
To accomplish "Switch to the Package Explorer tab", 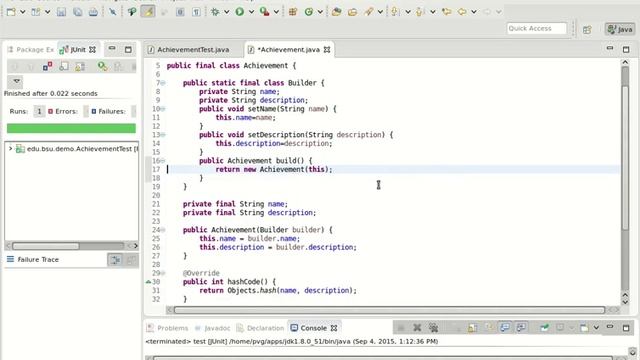I will coord(31,49).
